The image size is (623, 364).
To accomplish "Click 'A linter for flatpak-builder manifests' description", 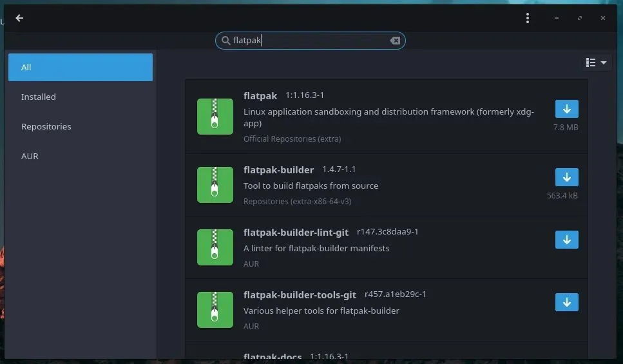I will [x=316, y=249].
